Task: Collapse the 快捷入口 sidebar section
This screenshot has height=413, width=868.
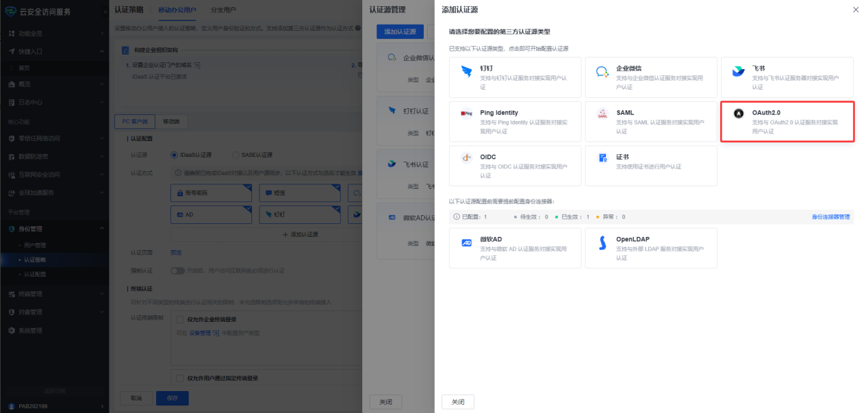Action: (102, 51)
